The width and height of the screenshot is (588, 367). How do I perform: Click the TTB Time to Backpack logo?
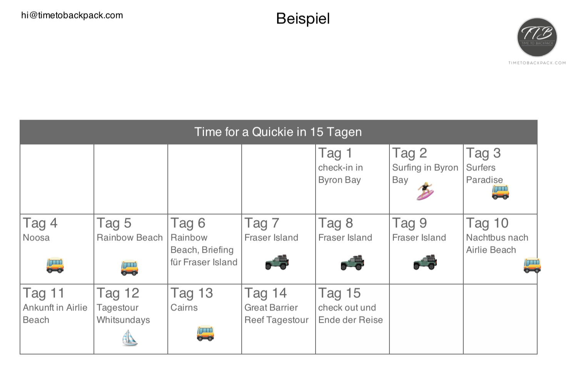point(537,37)
